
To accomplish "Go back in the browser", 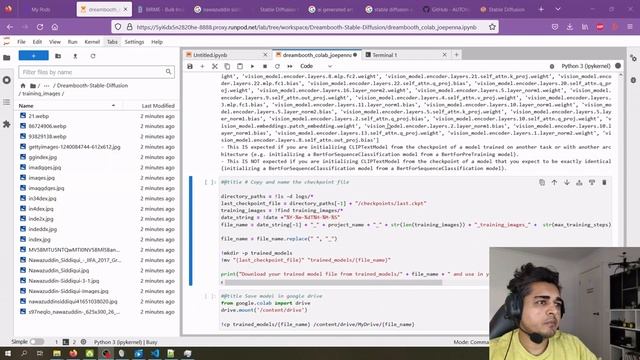I will (x=10, y=27).
